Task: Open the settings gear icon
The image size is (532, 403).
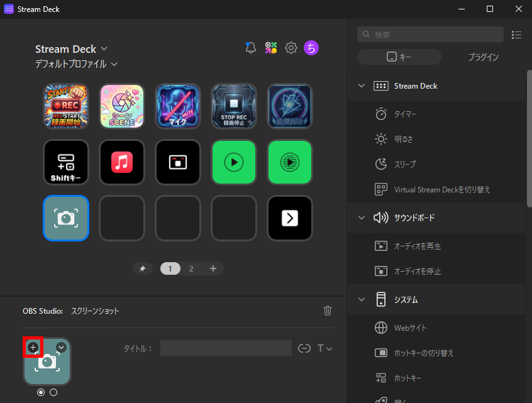Action: 291,48
